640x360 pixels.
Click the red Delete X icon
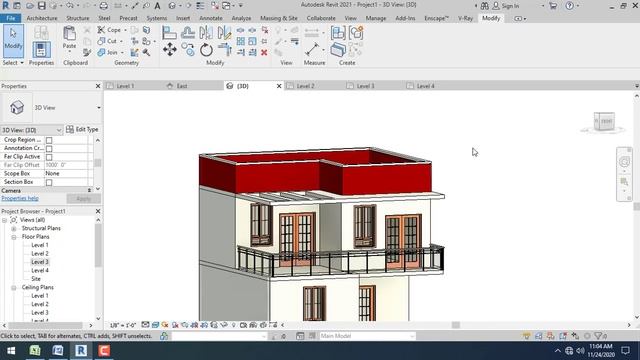[x=264, y=52]
